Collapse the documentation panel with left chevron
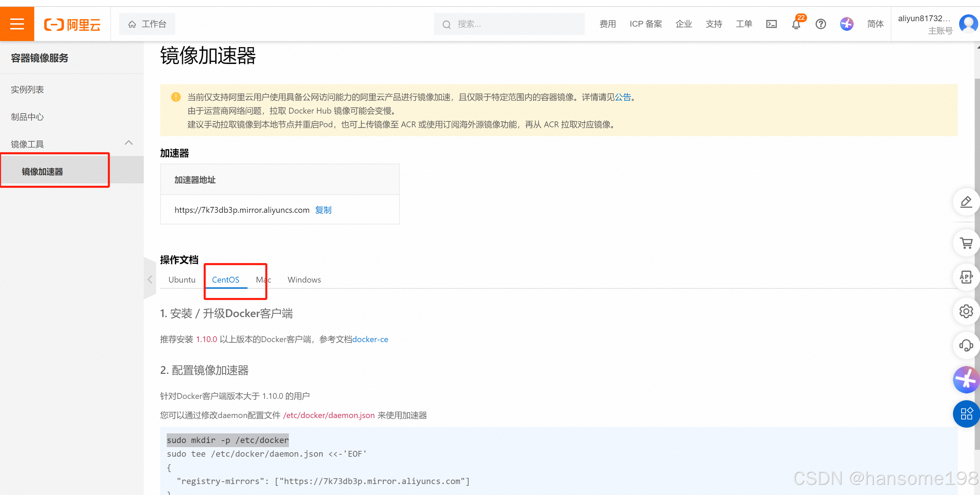 tap(150, 279)
